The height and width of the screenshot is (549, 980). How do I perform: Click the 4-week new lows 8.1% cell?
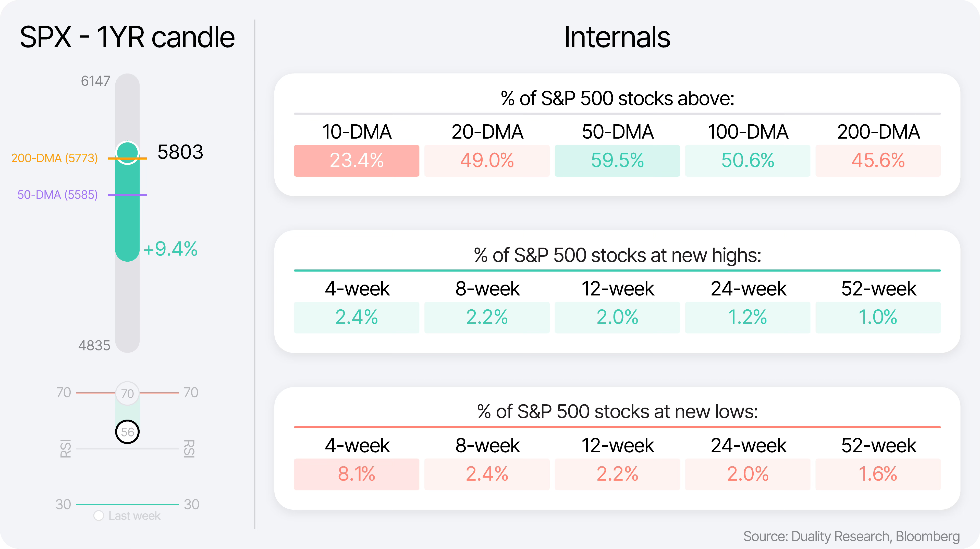coord(357,474)
